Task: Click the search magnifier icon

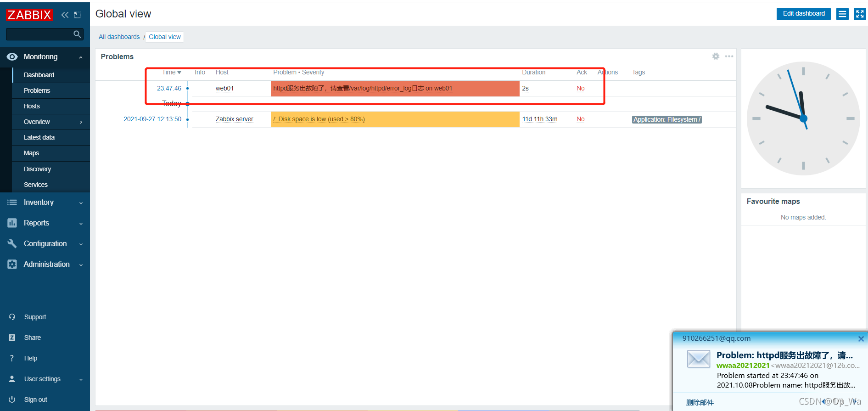Action: pos(77,34)
